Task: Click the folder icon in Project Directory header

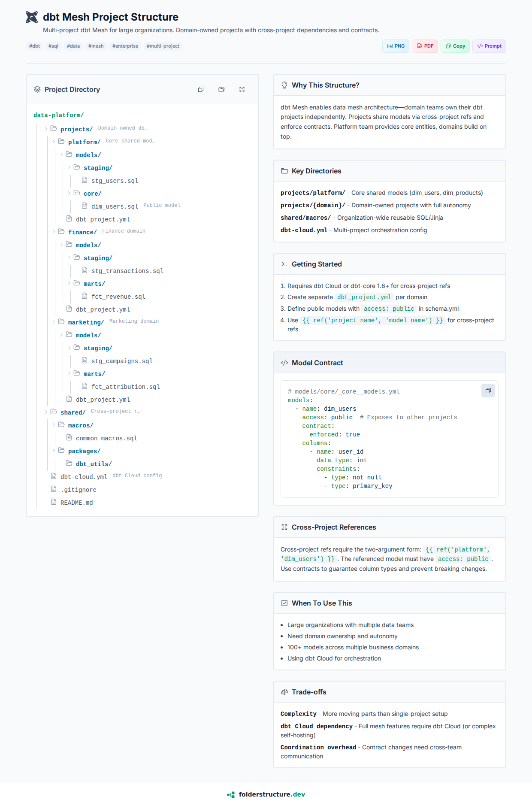Action: 221,89
